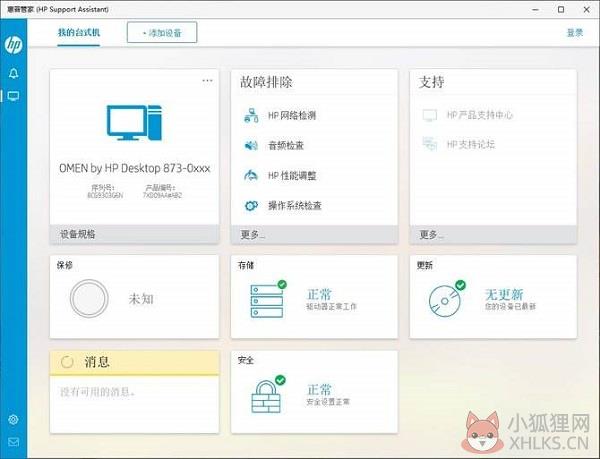Click the storage drive stack icon
This screenshot has height=459, width=600.
pyautogui.click(x=267, y=301)
